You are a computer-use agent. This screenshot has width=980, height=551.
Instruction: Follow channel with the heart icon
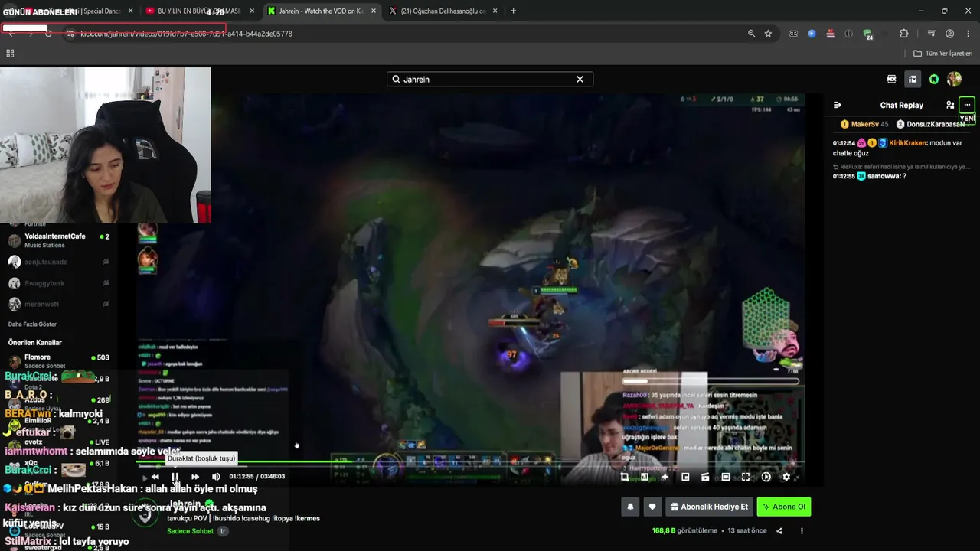pyautogui.click(x=652, y=507)
